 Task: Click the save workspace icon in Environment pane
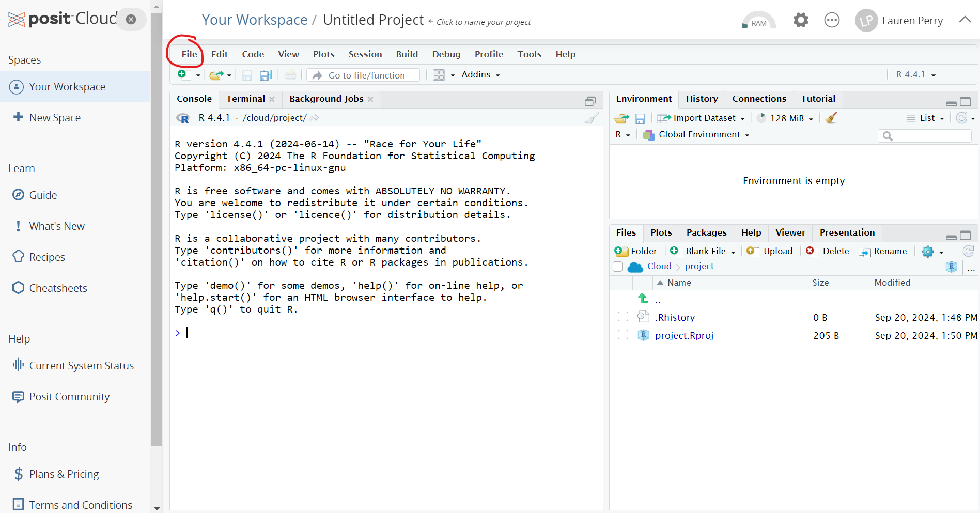click(x=640, y=119)
